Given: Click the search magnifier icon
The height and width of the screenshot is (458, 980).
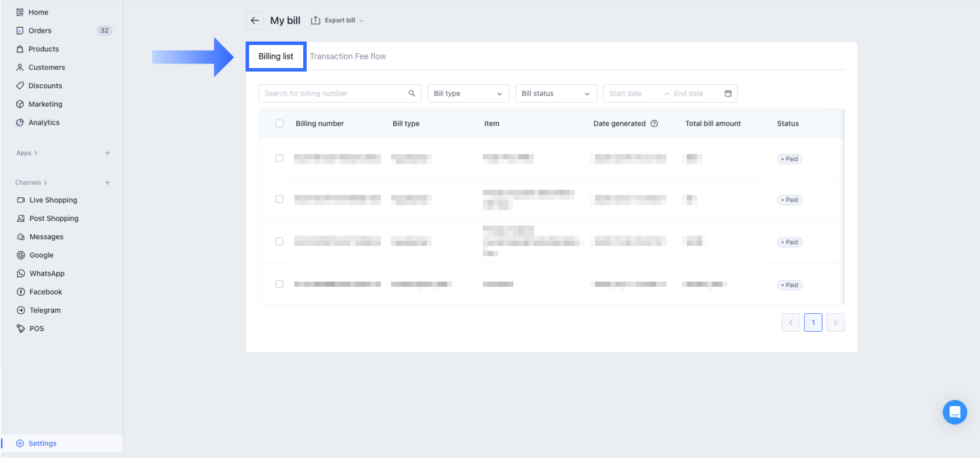Looking at the screenshot, I should pos(412,93).
